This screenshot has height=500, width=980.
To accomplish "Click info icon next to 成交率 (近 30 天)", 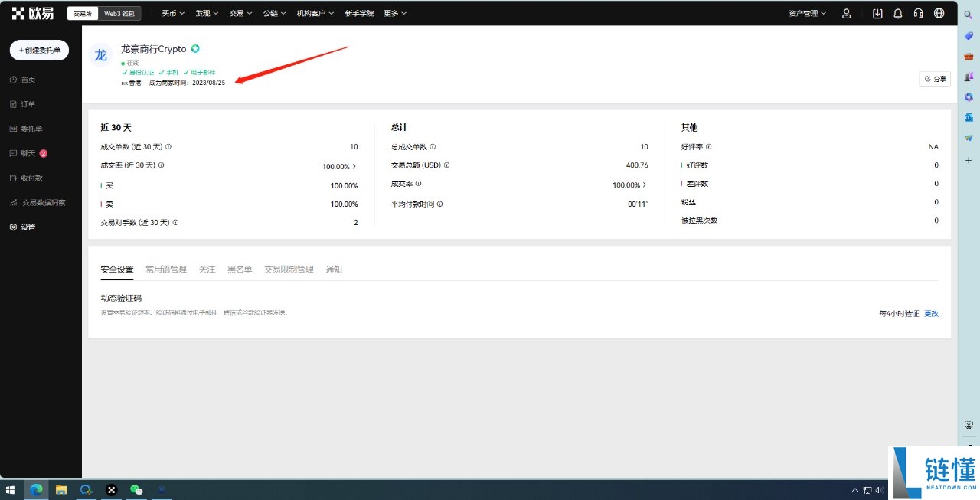I will [x=161, y=165].
